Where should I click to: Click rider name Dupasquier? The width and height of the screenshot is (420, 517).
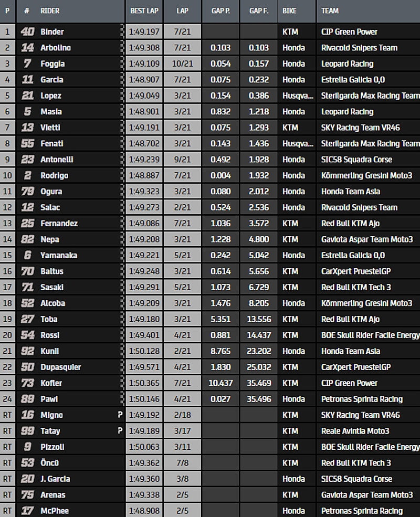point(60,367)
